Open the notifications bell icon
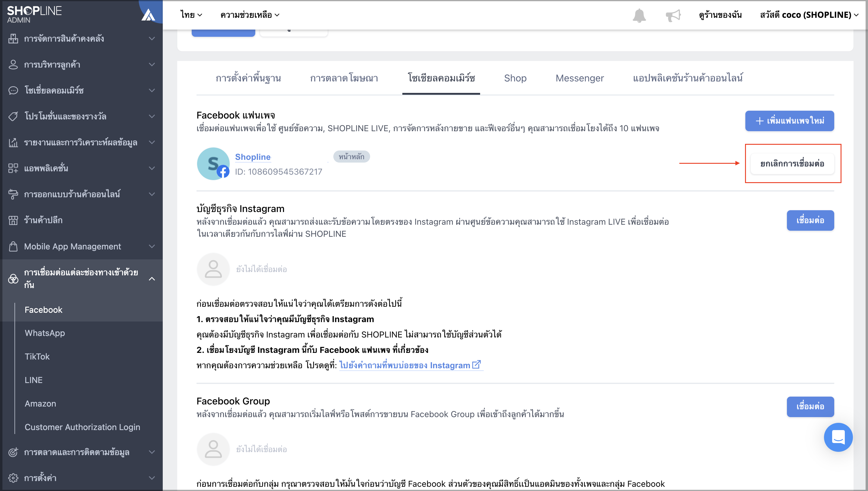 click(x=639, y=15)
